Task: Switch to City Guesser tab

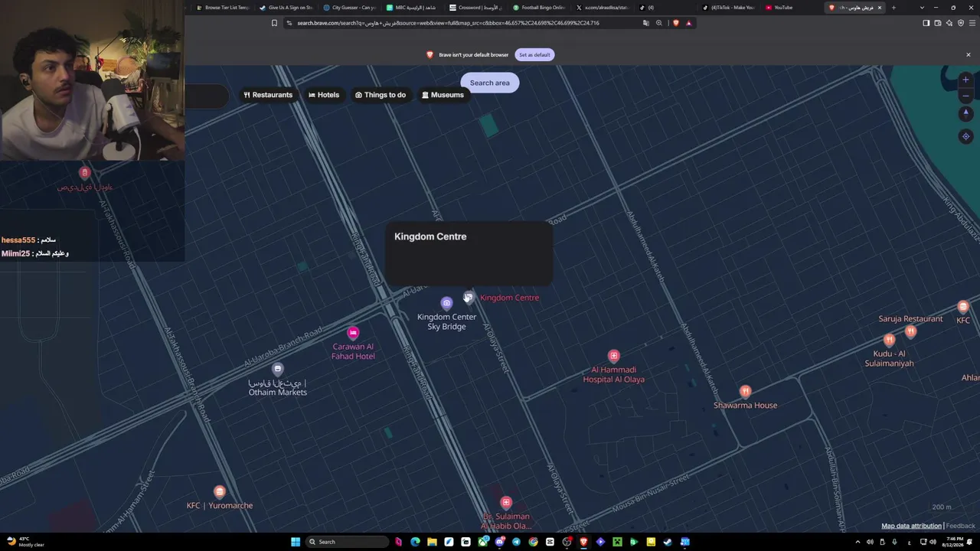Action: 350,8
